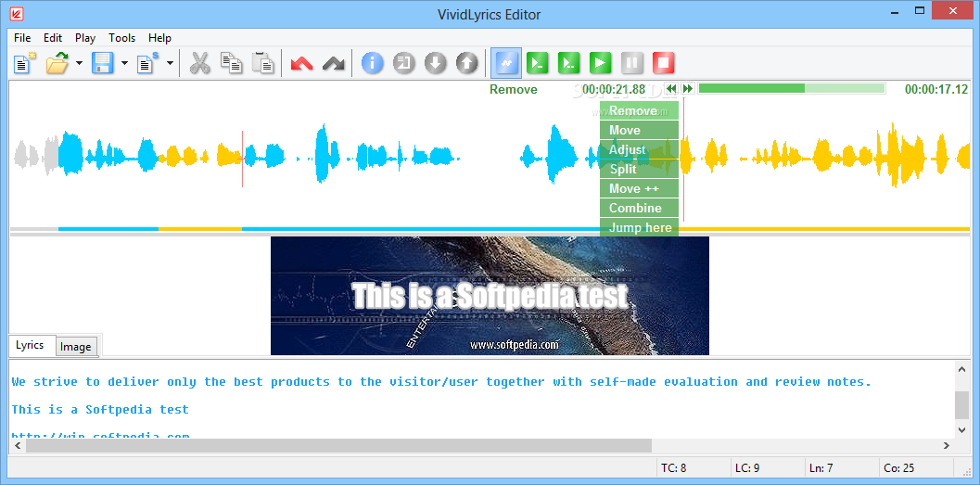Click the 00:00:21.88 time label
The image size is (980, 485).
click(x=614, y=89)
